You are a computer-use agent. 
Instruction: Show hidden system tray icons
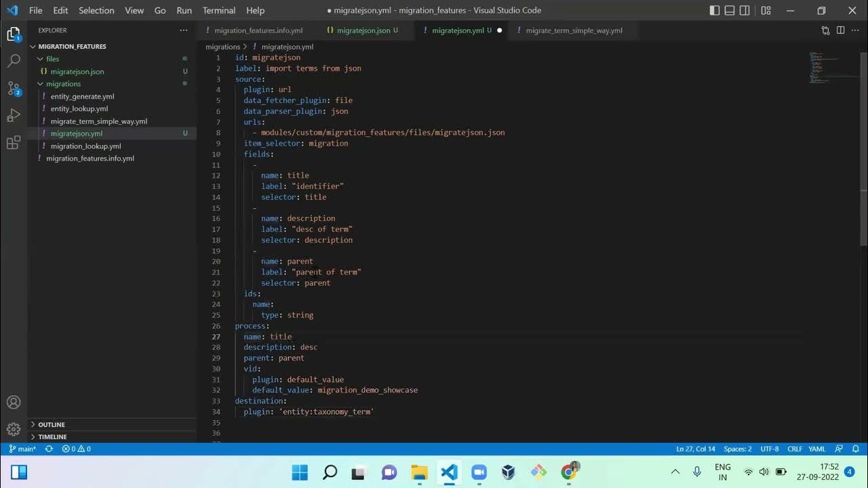pos(675,472)
